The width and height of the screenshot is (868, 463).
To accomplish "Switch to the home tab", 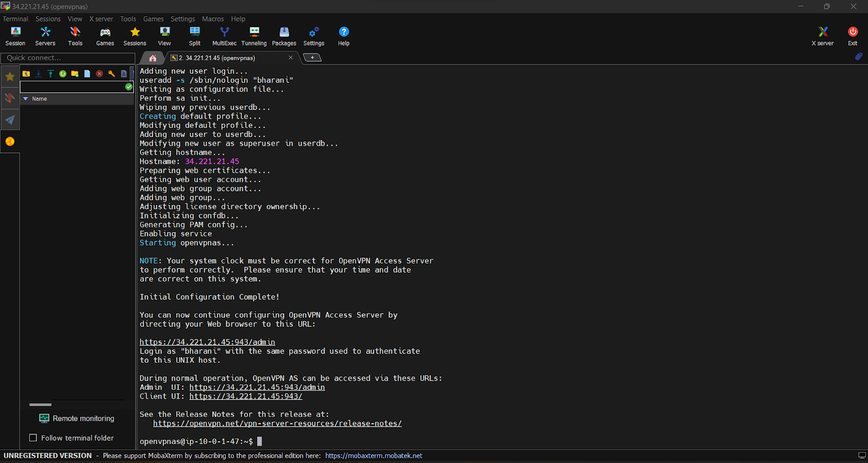I will (x=152, y=57).
